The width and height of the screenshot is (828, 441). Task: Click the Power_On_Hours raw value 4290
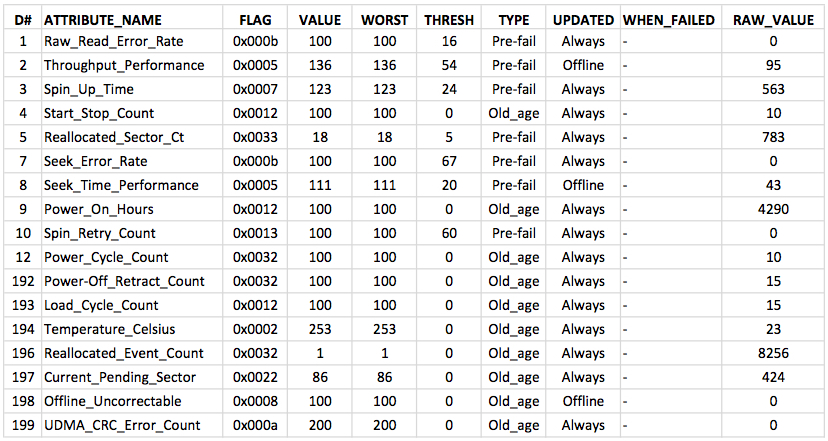(773, 209)
